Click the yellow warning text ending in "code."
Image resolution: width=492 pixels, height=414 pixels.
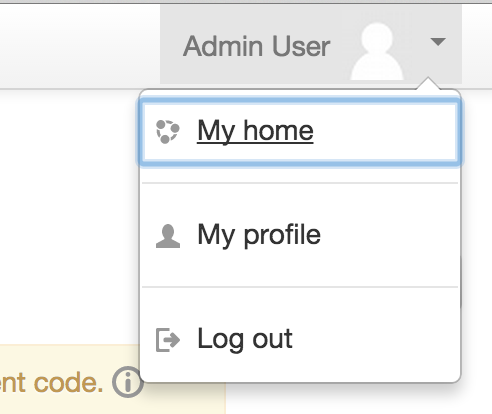coord(51,383)
